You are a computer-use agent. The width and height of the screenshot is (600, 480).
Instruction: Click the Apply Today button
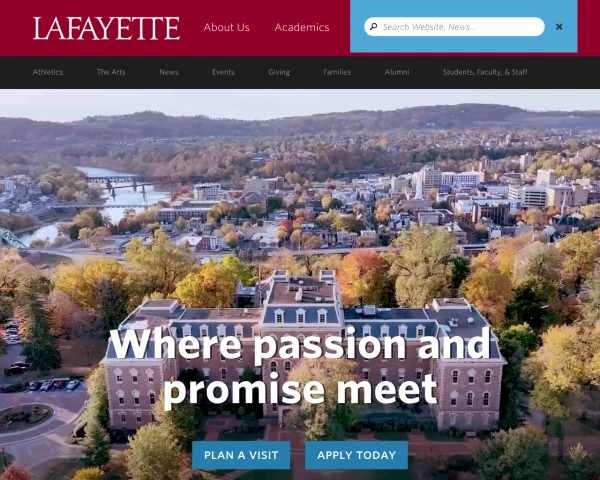coord(356,455)
